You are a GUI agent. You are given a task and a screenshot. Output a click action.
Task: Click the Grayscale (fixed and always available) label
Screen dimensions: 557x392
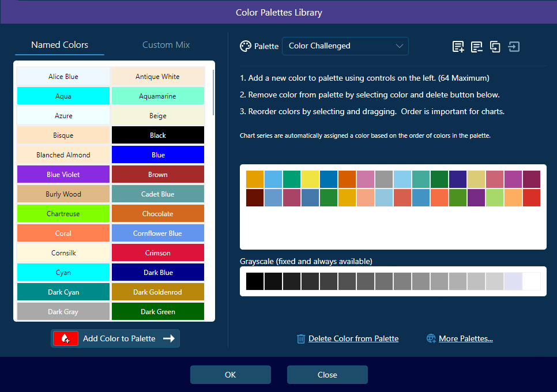(x=306, y=261)
